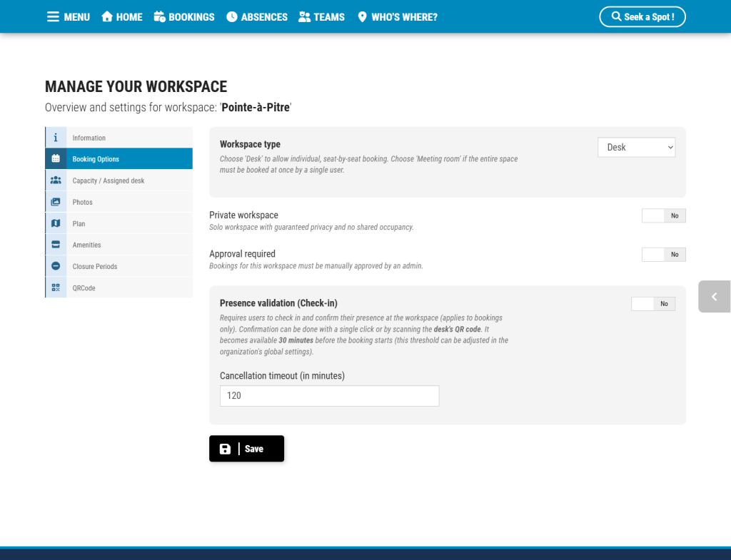Click the Home house icon
Viewport: 731px width, 560px height.
pos(107,17)
